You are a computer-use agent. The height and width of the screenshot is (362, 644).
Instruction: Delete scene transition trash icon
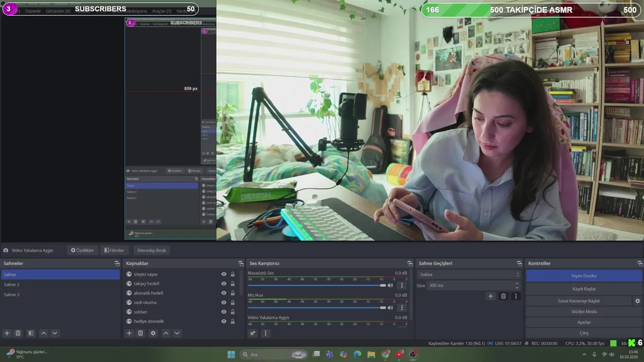point(503,296)
